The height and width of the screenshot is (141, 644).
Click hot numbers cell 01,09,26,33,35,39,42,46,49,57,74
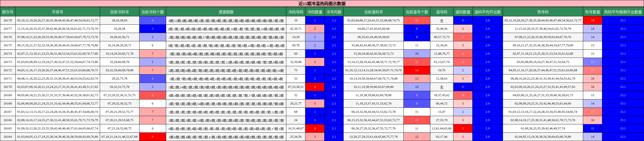543,128
